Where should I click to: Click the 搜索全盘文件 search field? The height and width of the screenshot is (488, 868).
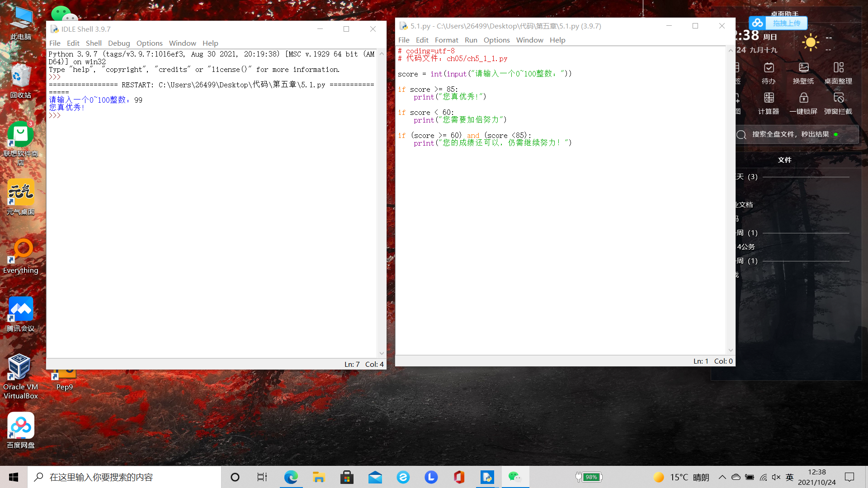797,134
